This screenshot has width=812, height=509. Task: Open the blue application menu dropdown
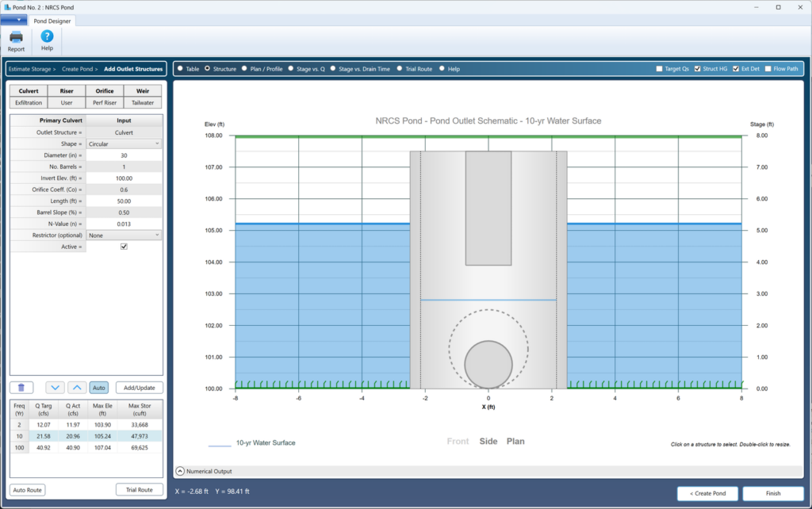(13, 20)
